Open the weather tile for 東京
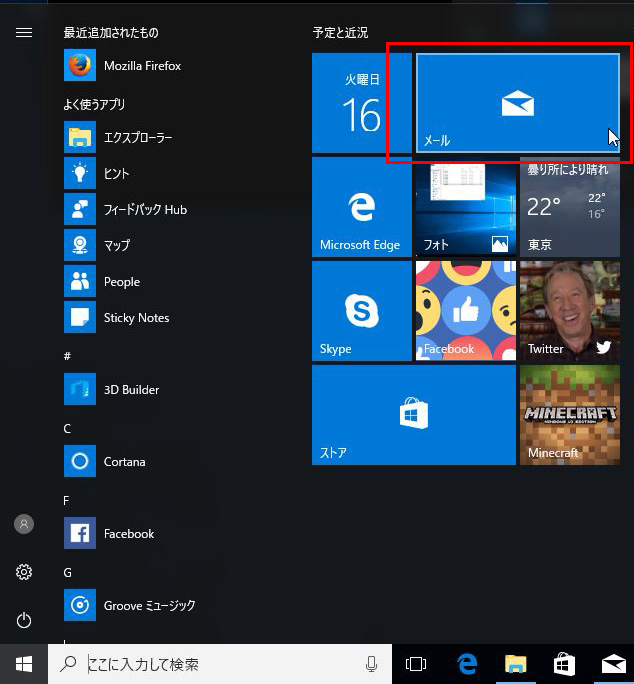Viewport: 634px width, 684px height. (570, 207)
